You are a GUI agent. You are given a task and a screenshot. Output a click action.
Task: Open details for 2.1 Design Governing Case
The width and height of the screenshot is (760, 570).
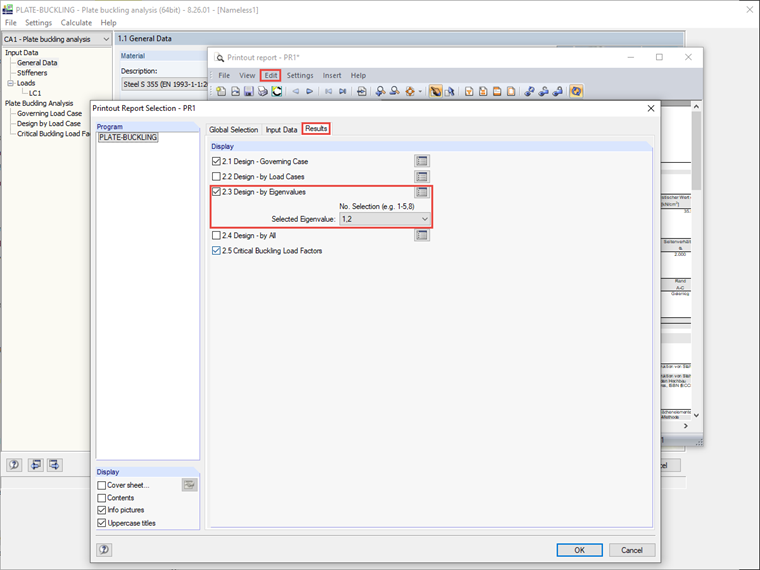point(422,161)
